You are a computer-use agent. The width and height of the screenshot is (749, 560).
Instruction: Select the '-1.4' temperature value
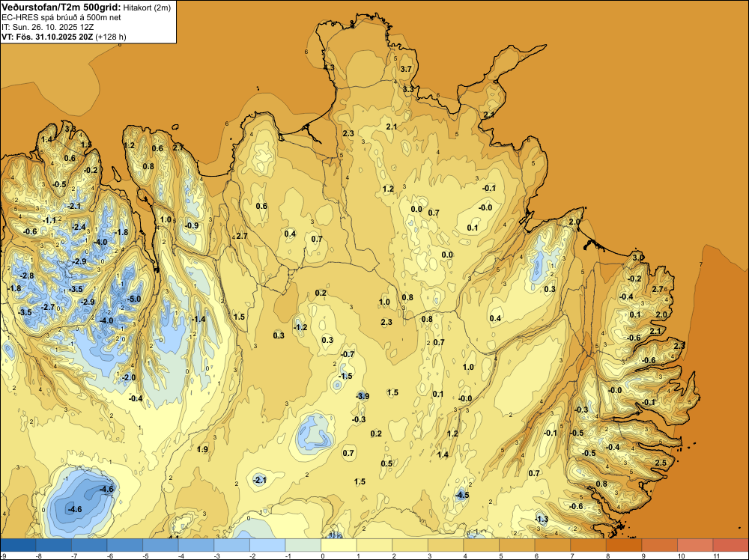click(x=198, y=319)
